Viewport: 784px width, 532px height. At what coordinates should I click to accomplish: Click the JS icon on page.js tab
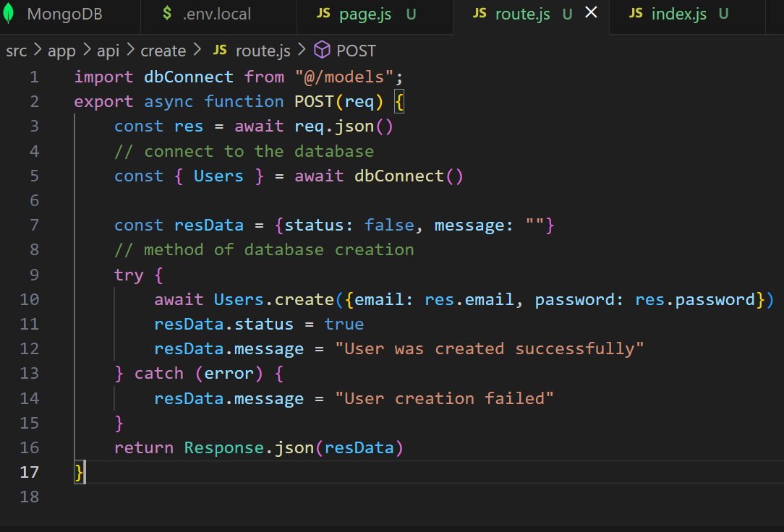pos(324,12)
